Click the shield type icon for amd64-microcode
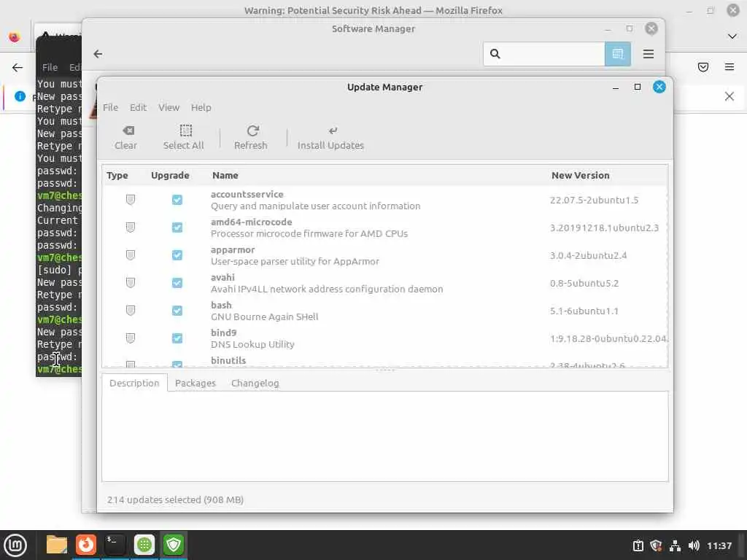 (x=131, y=227)
